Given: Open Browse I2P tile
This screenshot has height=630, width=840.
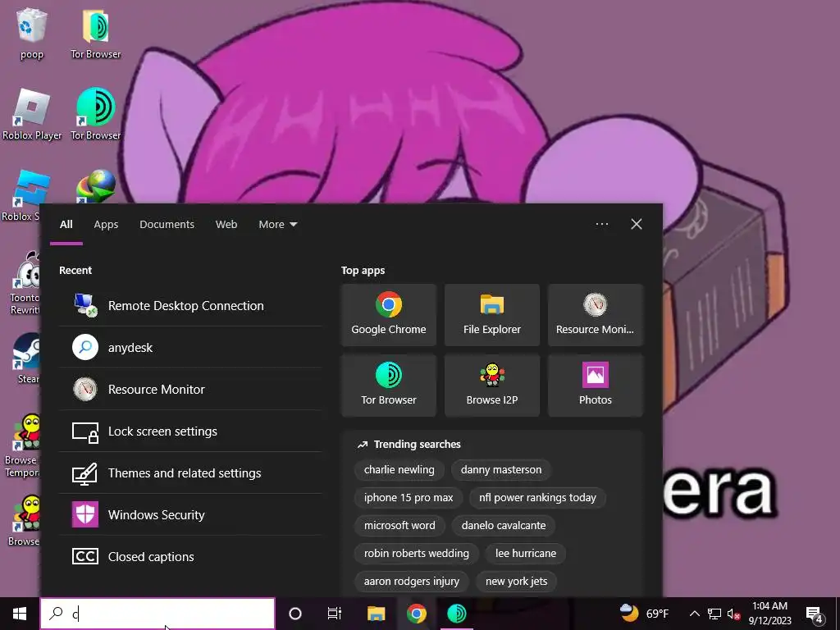Looking at the screenshot, I should coord(492,385).
